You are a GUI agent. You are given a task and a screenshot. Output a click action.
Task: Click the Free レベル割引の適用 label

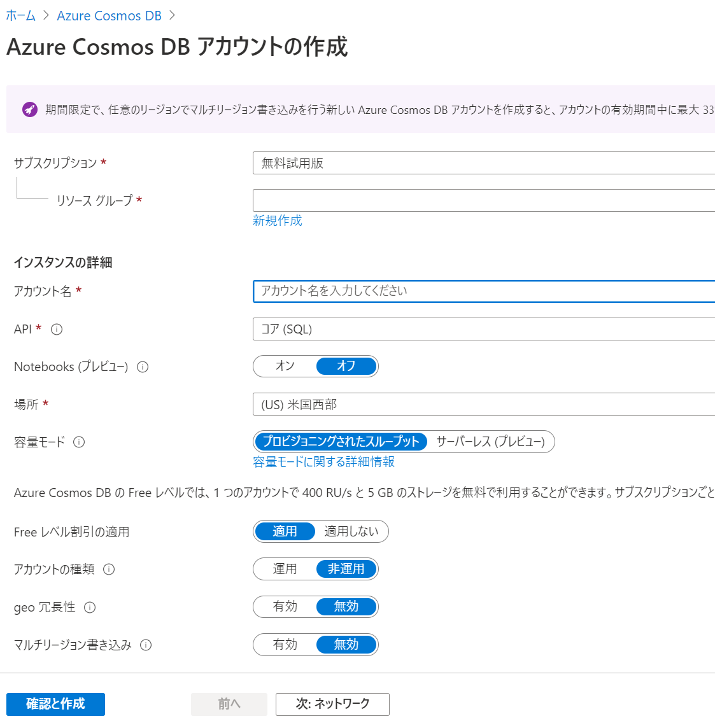click(71, 532)
